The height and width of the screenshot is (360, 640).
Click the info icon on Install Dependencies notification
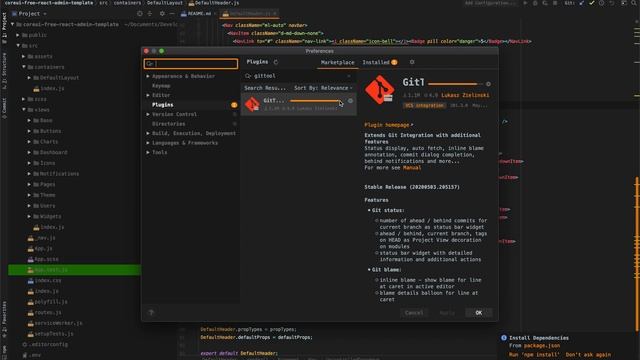[504, 338]
